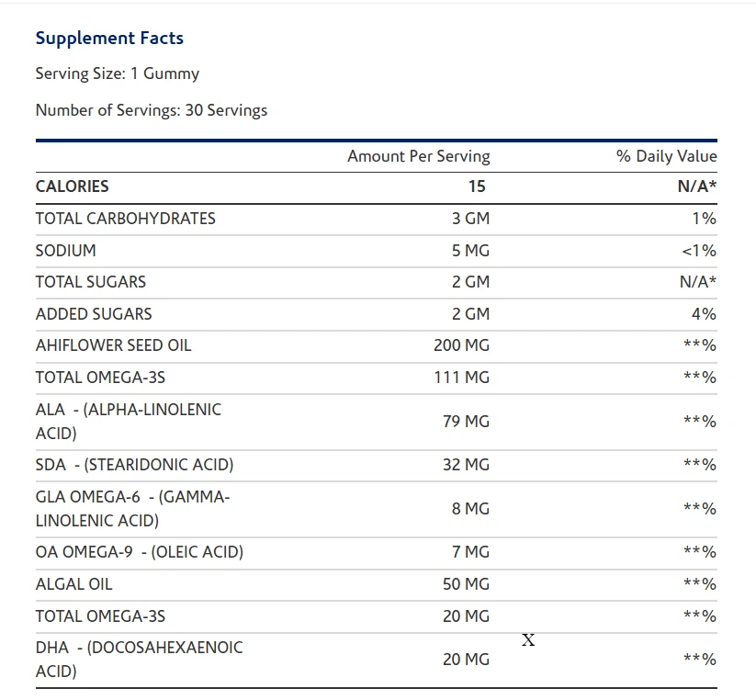Click the ALGAL OIL row label
Viewport: 756px width, 700px height.
73,584
